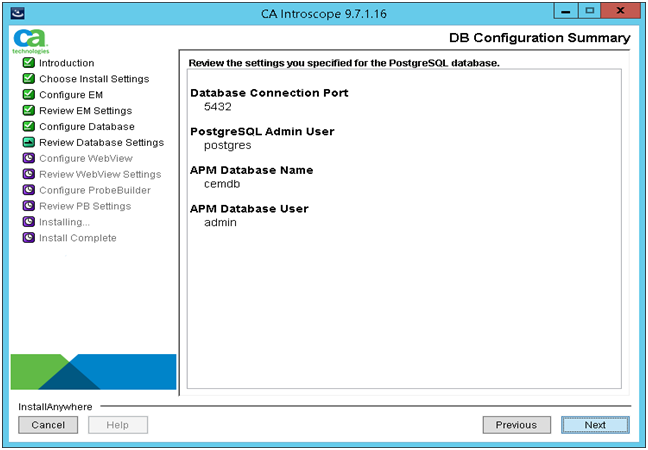This screenshot has height=450, width=648.
Task: Click the clock icon beside Configure WebView
Action: [x=29, y=159]
